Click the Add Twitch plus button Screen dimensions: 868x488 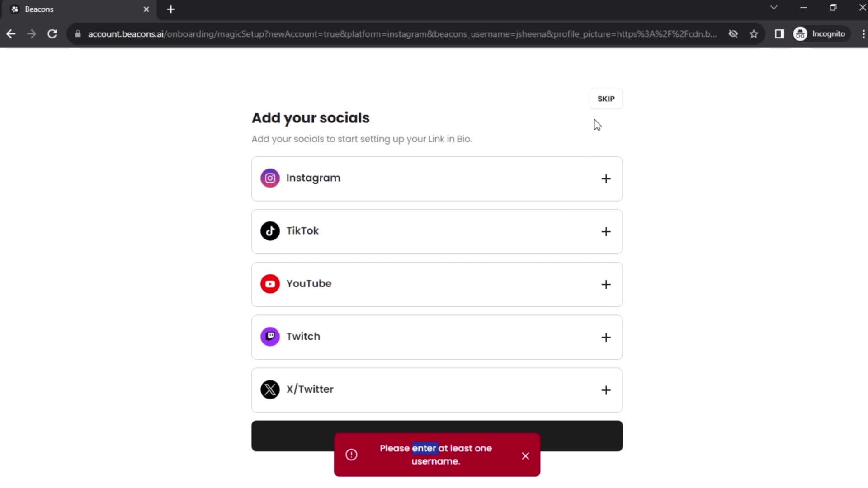click(606, 337)
